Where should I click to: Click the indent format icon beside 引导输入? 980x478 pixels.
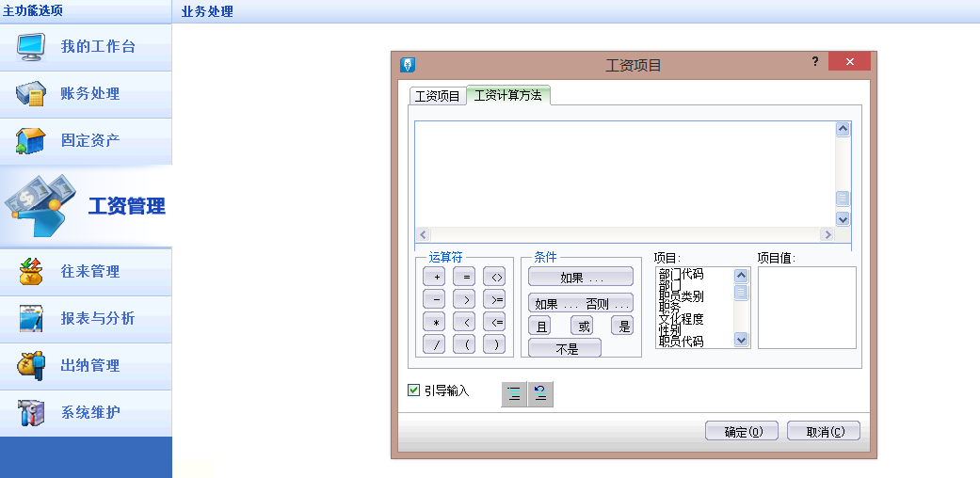click(514, 393)
